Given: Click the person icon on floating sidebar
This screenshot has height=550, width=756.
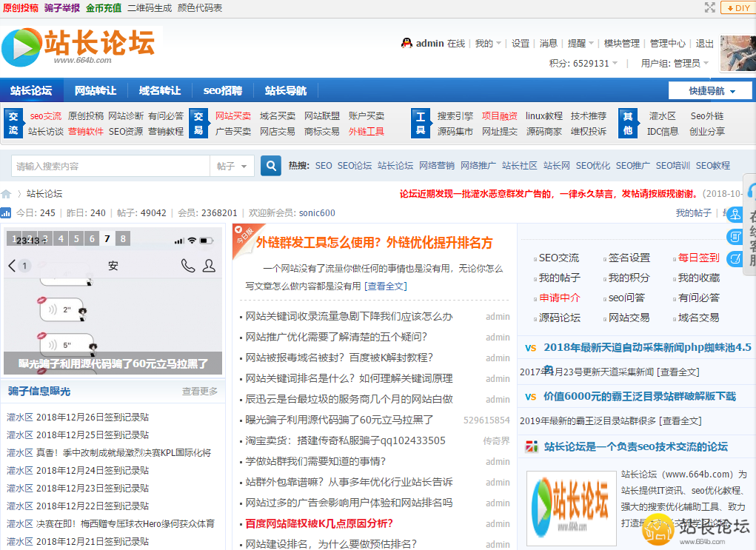Looking at the screenshot, I should tap(735, 215).
